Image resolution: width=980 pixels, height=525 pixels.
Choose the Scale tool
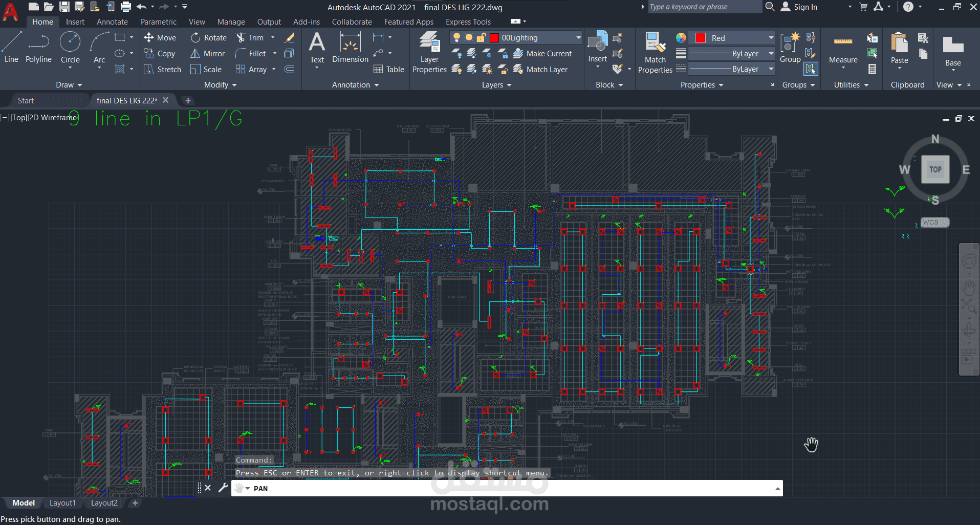coord(206,69)
